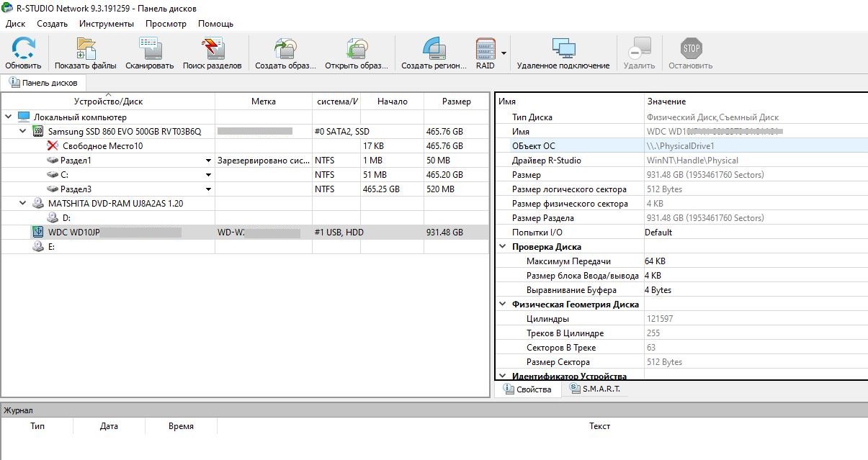Collapse the Samsung SSD 860 EVO node

[22, 131]
